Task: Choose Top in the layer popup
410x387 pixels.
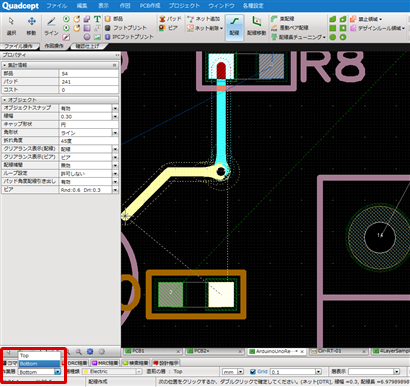Action: 39,356
